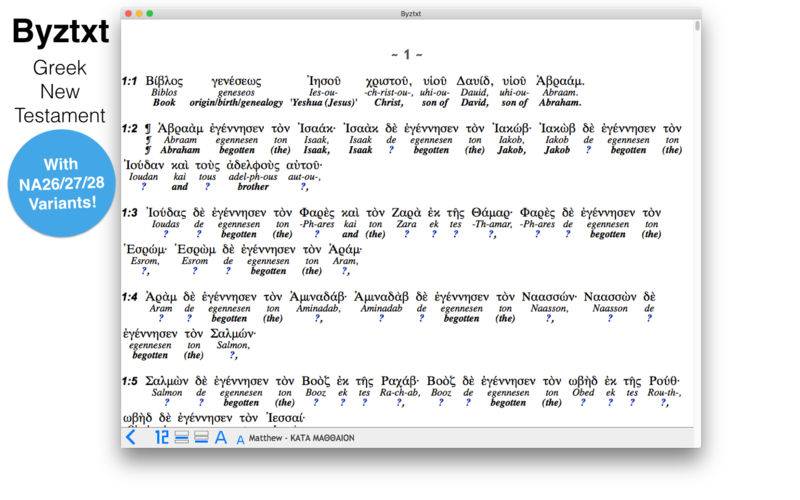Click the Greek word 'Δαυίδ,'
The width and height of the screenshot is (800, 500).
tap(474, 81)
